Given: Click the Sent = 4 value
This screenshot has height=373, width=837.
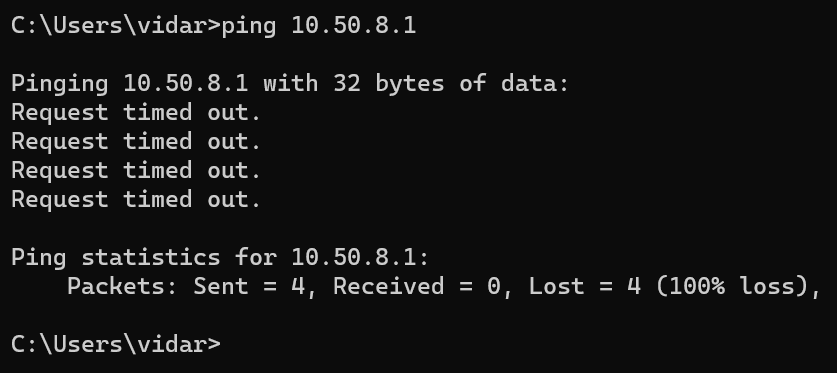Looking at the screenshot, I should [x=249, y=287].
